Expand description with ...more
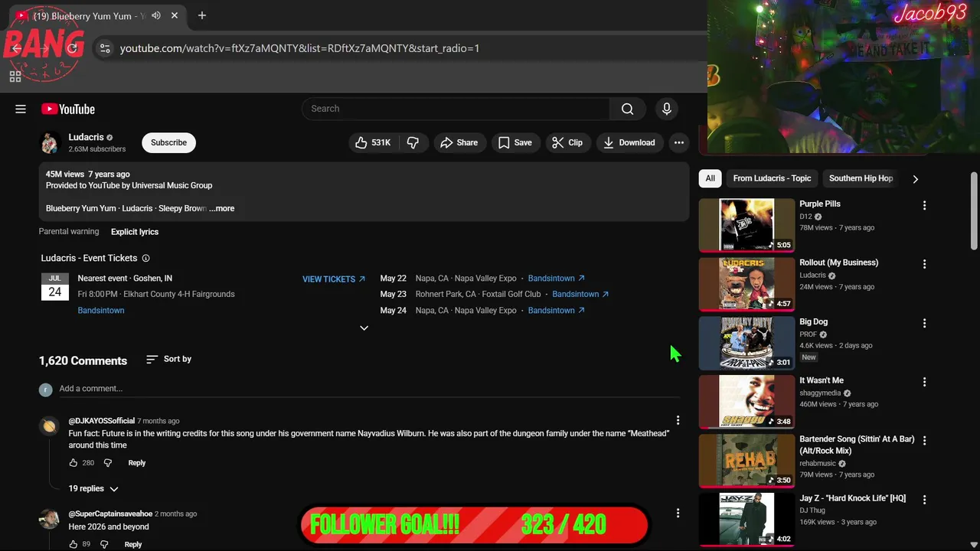Viewport: 980px width, 551px height. [x=222, y=208]
